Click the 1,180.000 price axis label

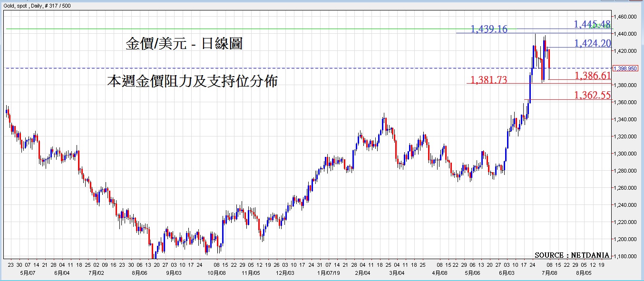tap(625, 256)
